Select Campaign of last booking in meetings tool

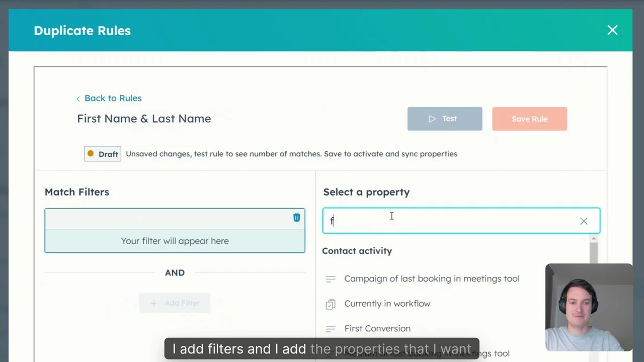pyautogui.click(x=432, y=279)
